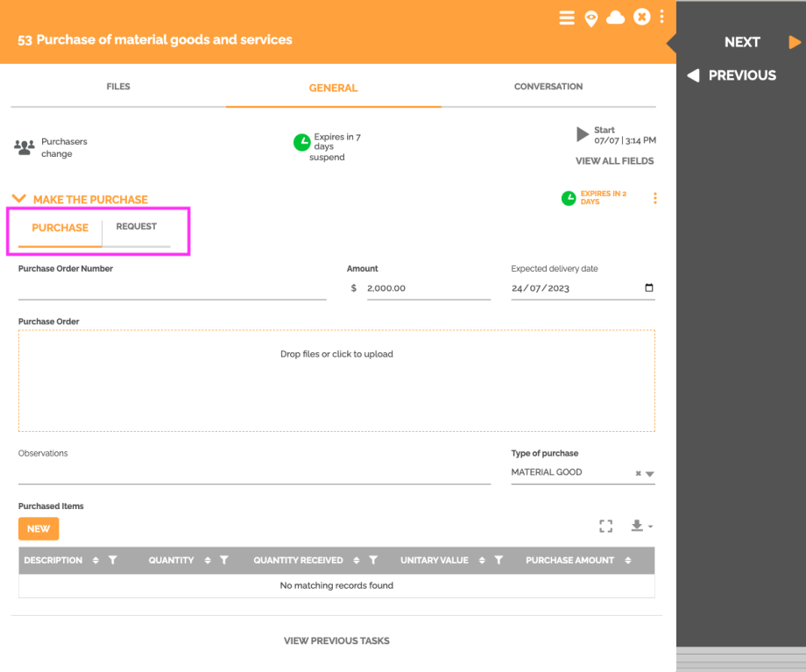The height and width of the screenshot is (672, 806).
Task: Open the CONVERSATION tab
Action: coord(548,87)
